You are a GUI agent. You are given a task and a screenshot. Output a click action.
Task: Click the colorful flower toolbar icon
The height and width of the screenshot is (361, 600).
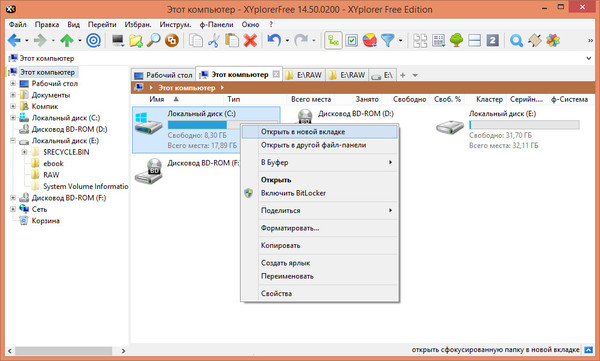click(553, 40)
